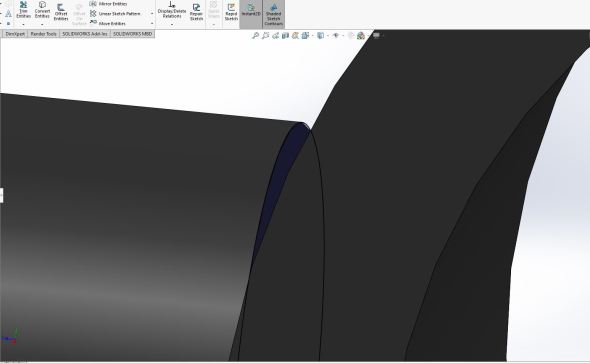Click the Edit Appearance icon
590x363 pixels.
click(351, 35)
